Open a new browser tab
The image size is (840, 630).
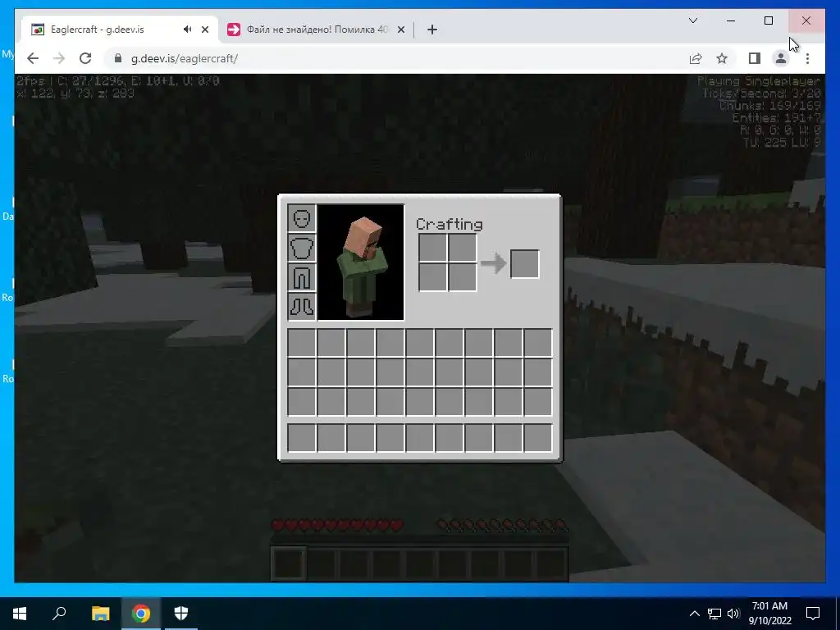[x=432, y=30]
